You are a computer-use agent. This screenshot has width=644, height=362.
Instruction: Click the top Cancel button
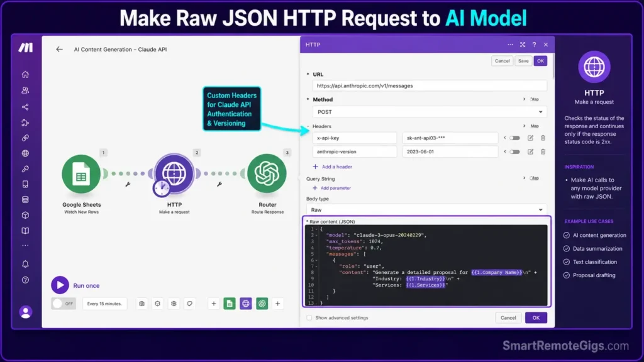click(x=502, y=61)
